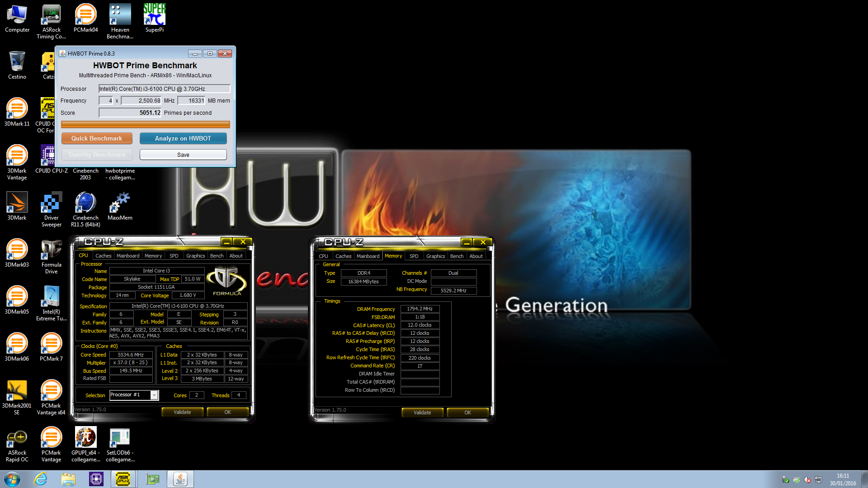Launch Heaven Benchmark shortcut
Viewport: 868px width, 488px height.
(x=120, y=22)
